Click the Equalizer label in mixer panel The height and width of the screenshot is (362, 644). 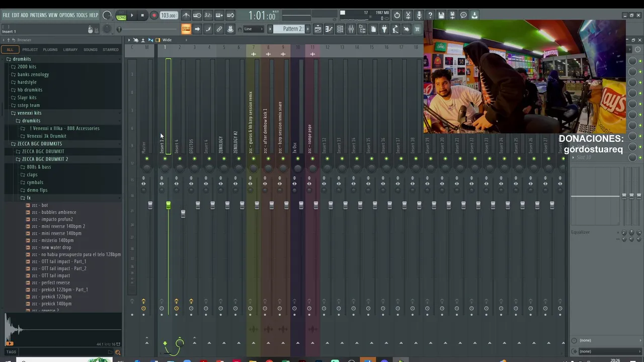(x=580, y=232)
